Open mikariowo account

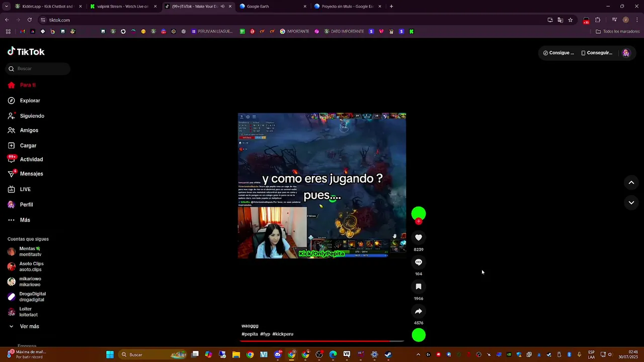pos(25,282)
